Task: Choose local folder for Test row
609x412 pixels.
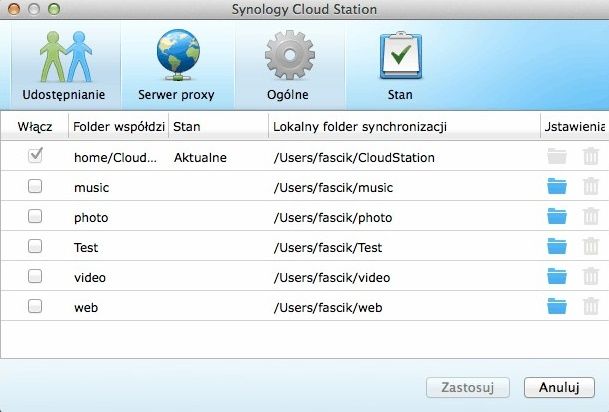Action: [557, 246]
